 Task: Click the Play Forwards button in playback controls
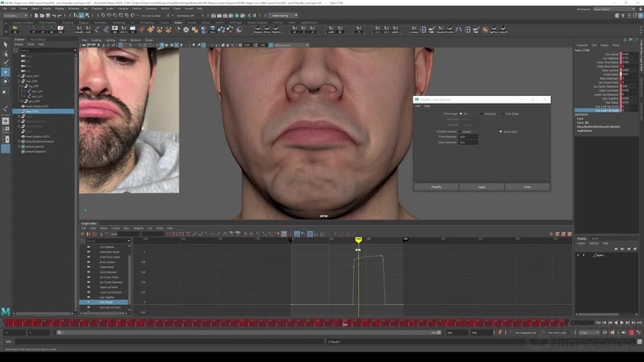point(622,323)
